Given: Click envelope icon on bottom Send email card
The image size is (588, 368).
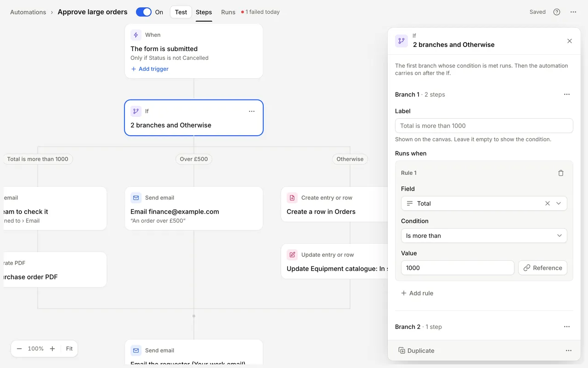Looking at the screenshot, I should [136, 351].
